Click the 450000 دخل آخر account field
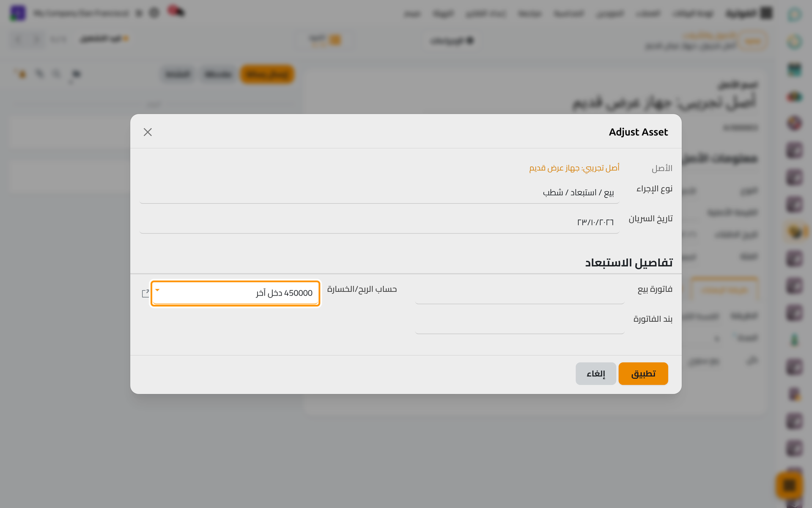 tap(235, 293)
